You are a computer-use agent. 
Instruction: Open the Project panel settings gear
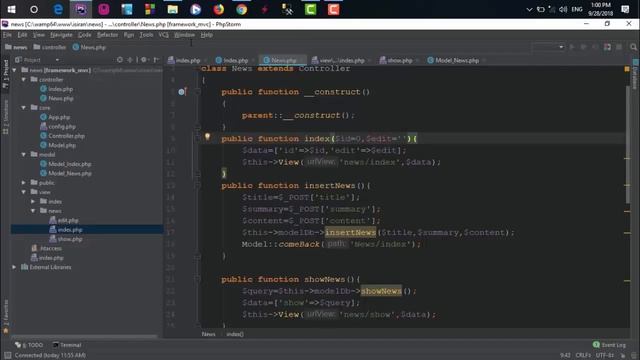(144, 60)
